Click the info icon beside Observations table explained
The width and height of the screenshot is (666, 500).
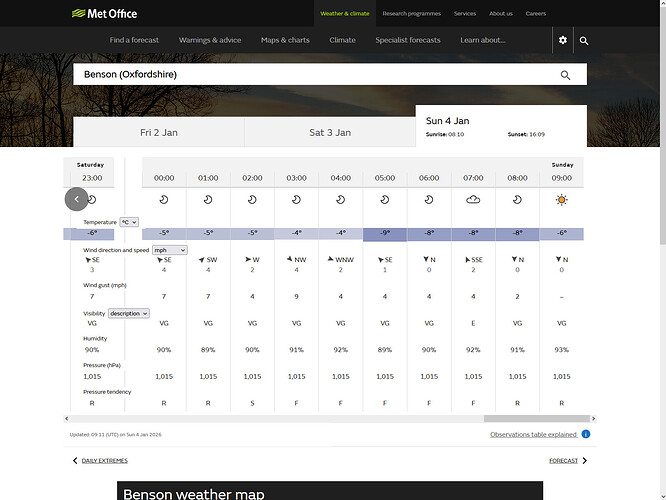coord(586,434)
